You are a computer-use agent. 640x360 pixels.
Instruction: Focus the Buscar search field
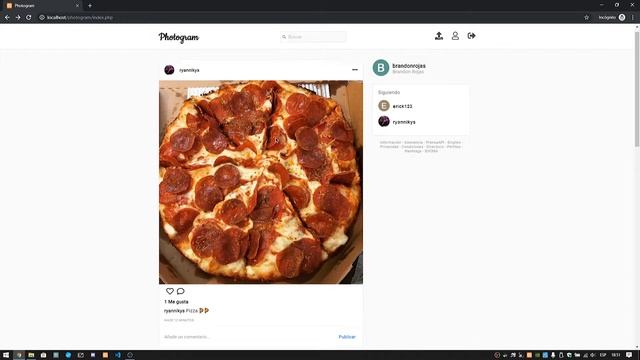[x=313, y=37]
